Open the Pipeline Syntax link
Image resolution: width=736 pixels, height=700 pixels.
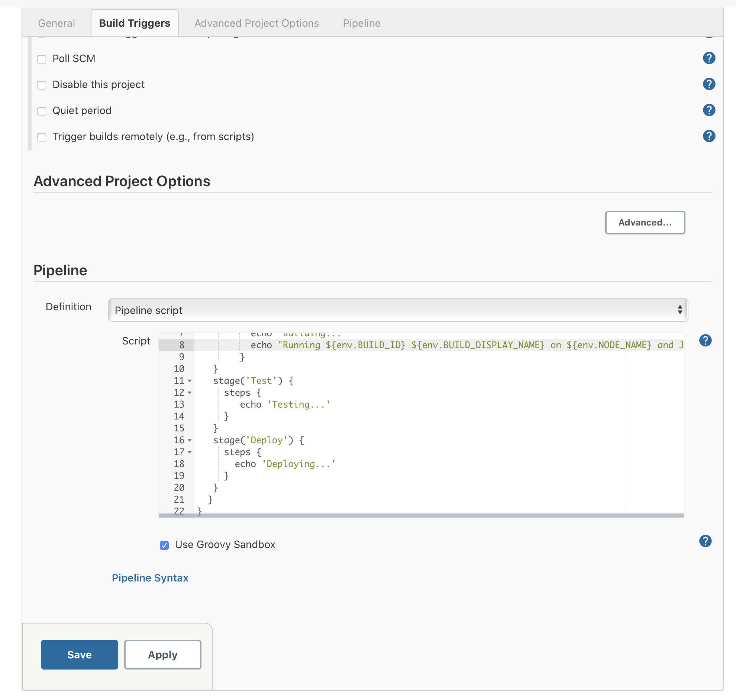tap(150, 578)
